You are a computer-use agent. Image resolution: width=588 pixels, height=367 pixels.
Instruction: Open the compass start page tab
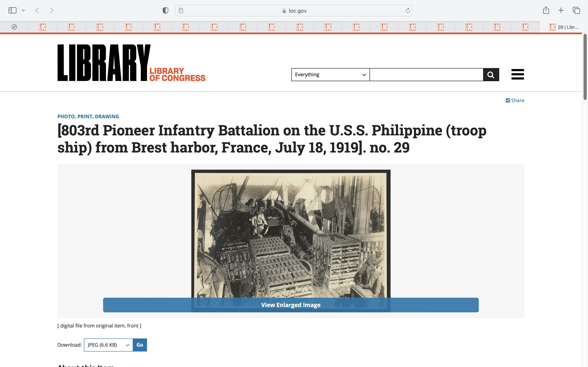tap(14, 27)
